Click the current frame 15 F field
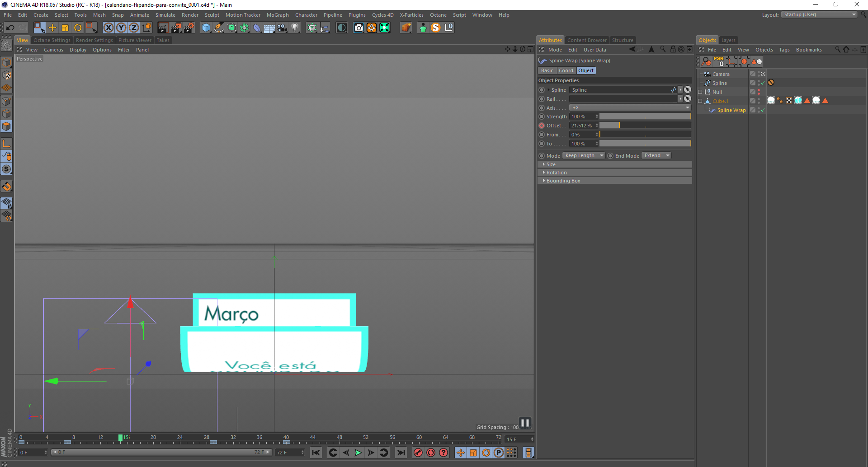Viewport: 868px width, 467px height. 519,439
